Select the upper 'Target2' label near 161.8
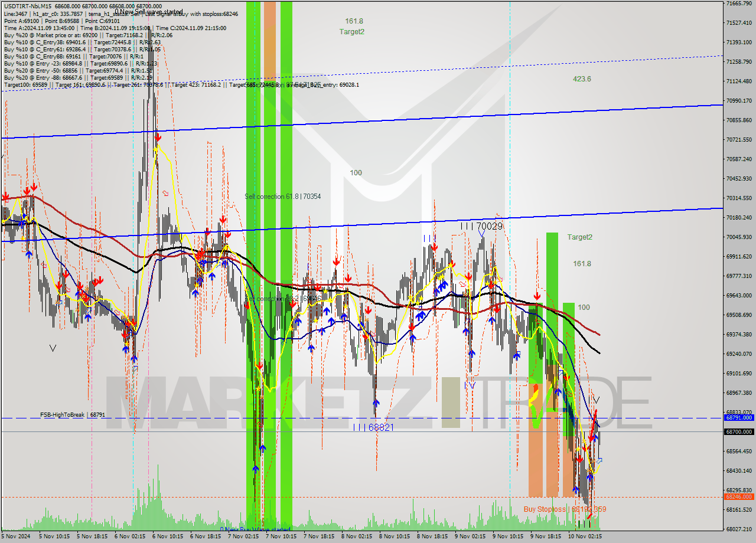The width and height of the screenshot is (756, 543). 351,32
